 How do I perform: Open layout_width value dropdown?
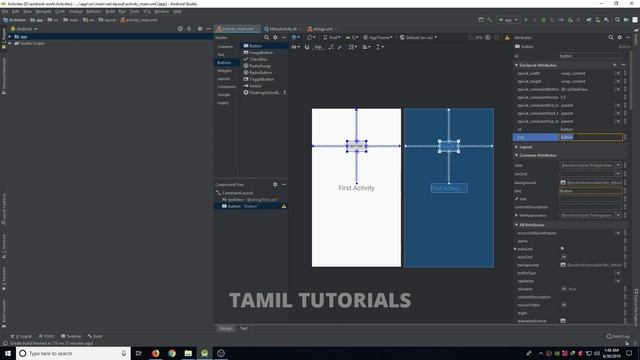618,73
